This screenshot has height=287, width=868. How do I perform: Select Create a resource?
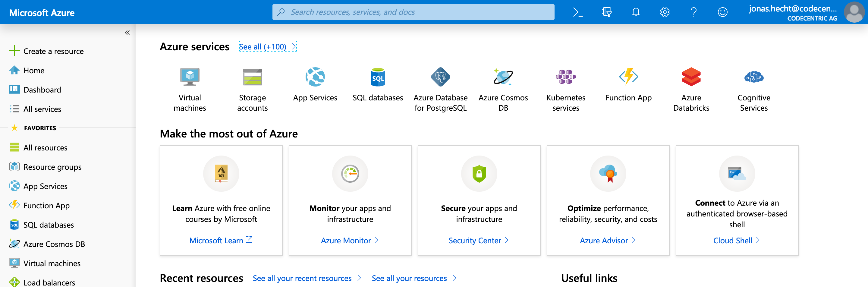click(x=47, y=51)
